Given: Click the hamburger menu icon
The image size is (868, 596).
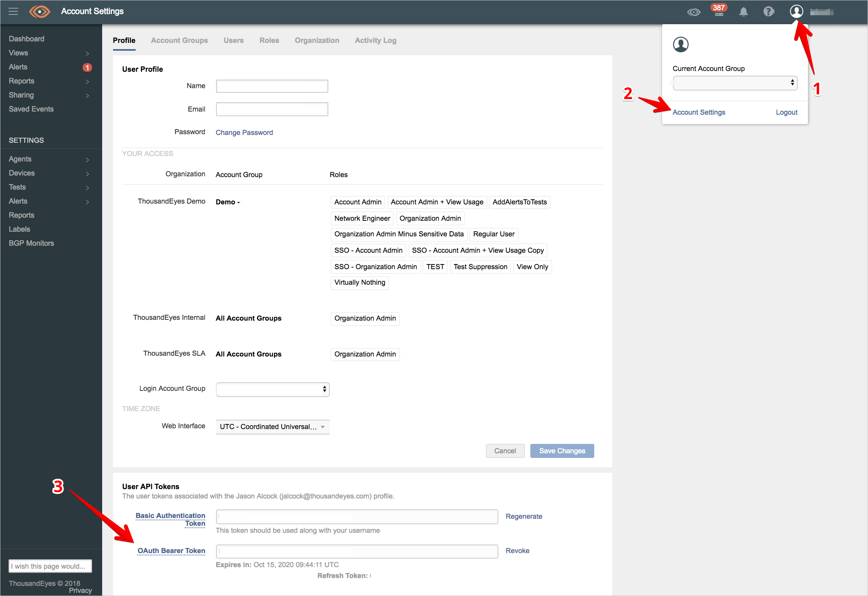Looking at the screenshot, I should pyautogui.click(x=12, y=12).
